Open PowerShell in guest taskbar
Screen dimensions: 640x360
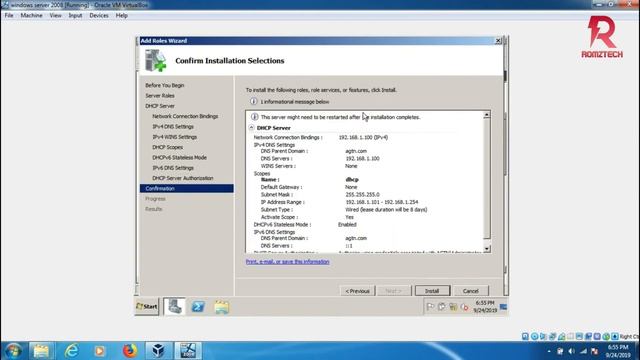point(198,307)
